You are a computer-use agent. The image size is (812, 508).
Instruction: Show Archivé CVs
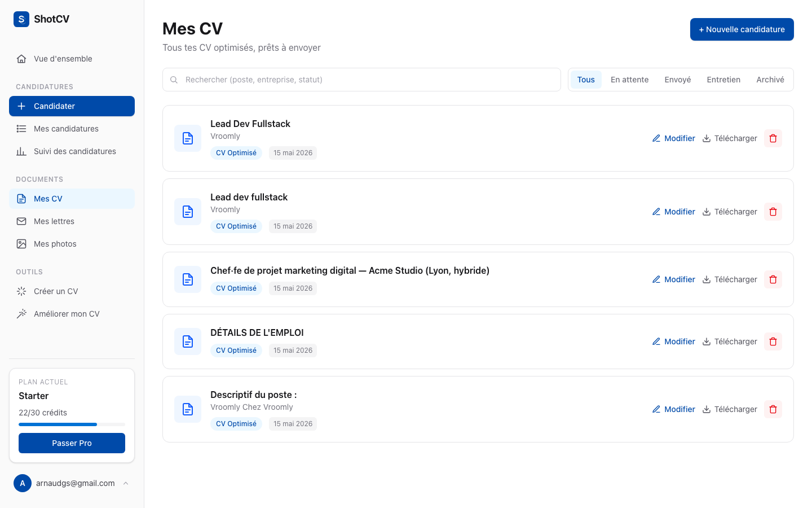(770, 80)
